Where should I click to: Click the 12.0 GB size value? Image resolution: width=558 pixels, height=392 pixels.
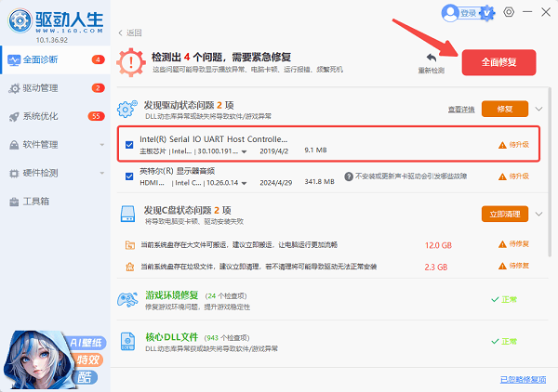(438, 245)
